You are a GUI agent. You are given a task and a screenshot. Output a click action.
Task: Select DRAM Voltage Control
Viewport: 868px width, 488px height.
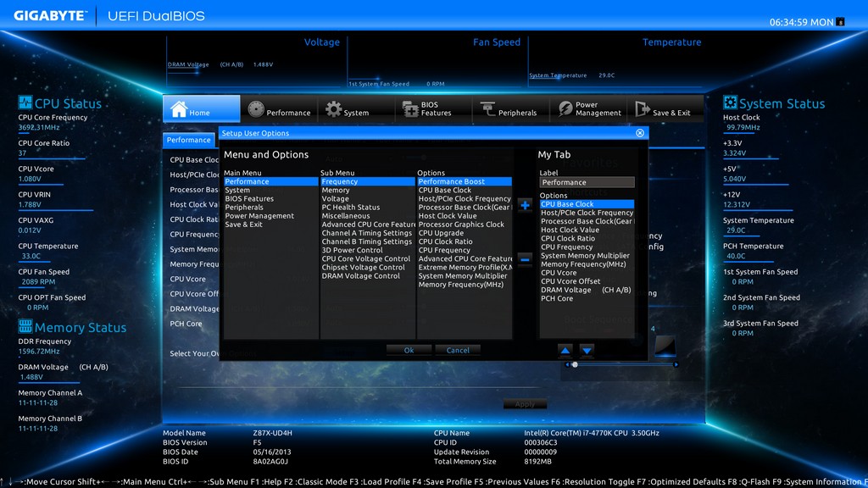368,276
